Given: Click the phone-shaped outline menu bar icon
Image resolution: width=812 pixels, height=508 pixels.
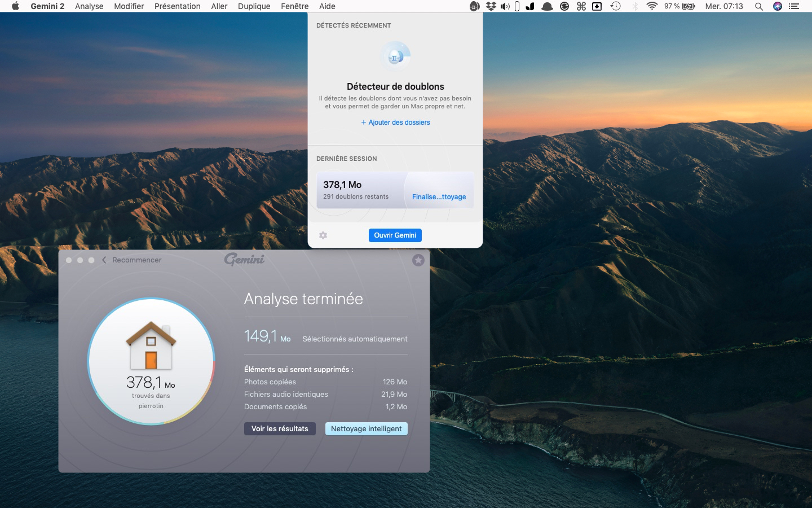Looking at the screenshot, I should [517, 6].
